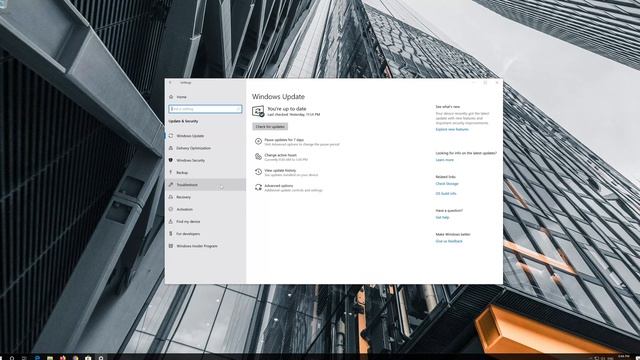The width and height of the screenshot is (640, 360).
Task: Click Change active hours title text
Action: point(280,155)
